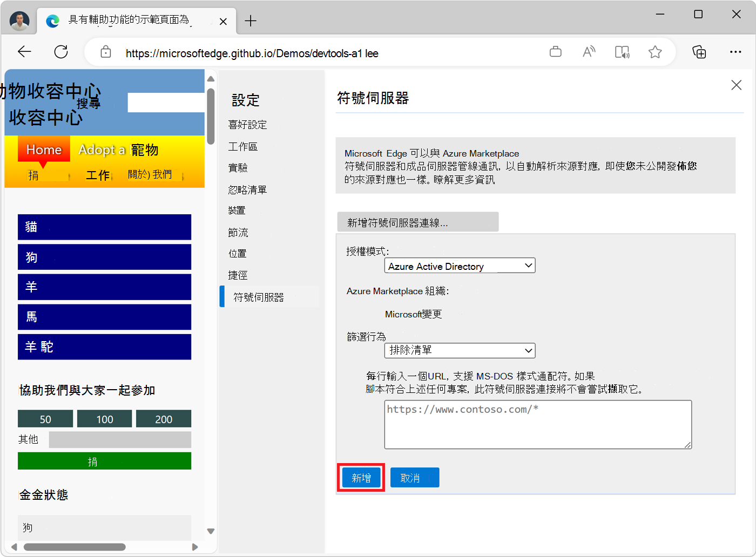Image resolution: width=756 pixels, height=557 pixels.
Task: Add this page to favorites star
Action: point(655,51)
